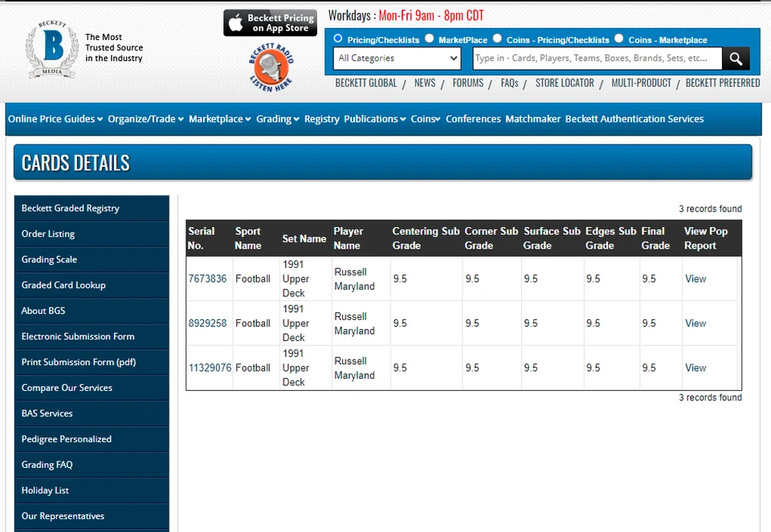The height and width of the screenshot is (532, 771).
Task: Expand the Coins navigation menu
Action: pyautogui.click(x=426, y=119)
